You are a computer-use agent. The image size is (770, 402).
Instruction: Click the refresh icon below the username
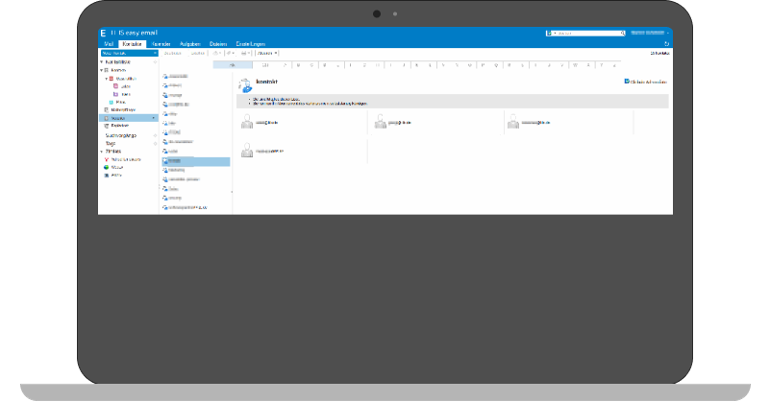tap(666, 44)
